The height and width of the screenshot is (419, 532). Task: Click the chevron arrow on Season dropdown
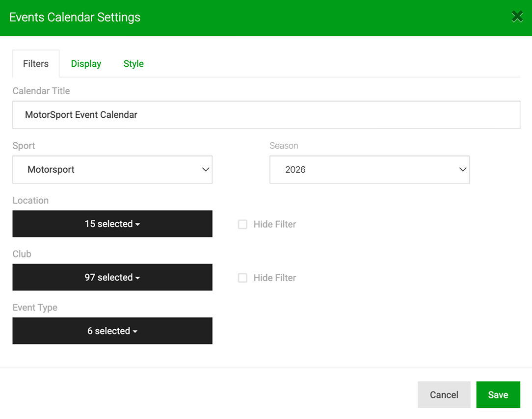(463, 169)
